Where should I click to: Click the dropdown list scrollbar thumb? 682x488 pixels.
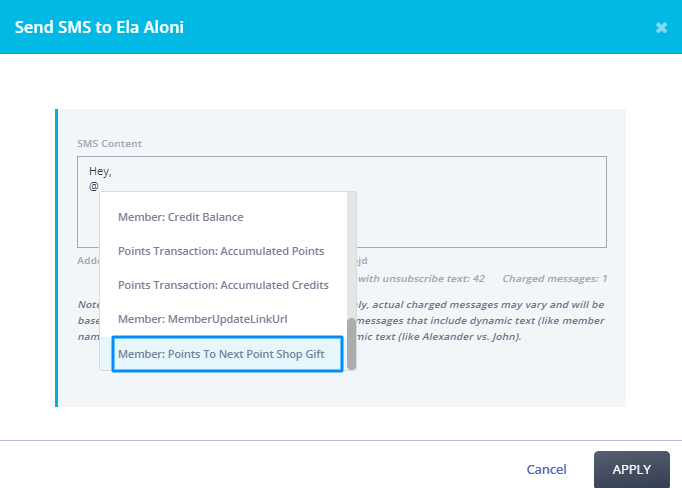tap(351, 343)
